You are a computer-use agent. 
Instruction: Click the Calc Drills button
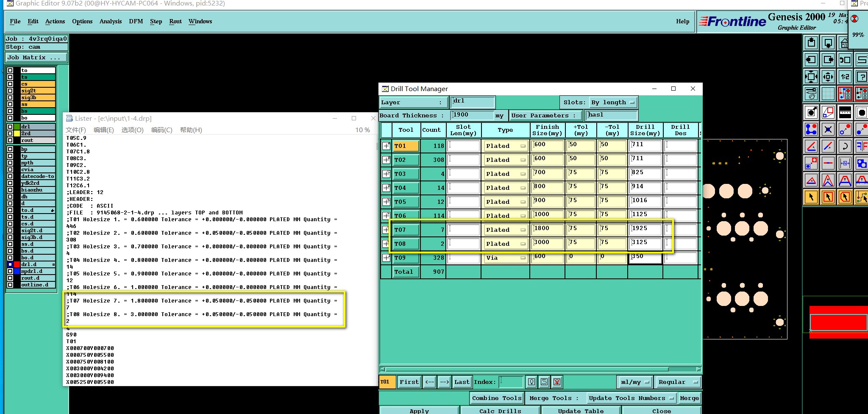pos(500,411)
